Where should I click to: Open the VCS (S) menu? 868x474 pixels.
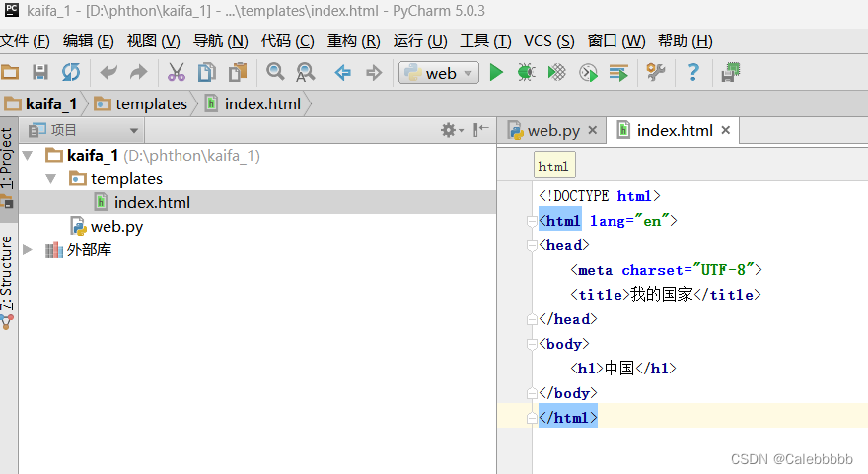click(x=549, y=41)
